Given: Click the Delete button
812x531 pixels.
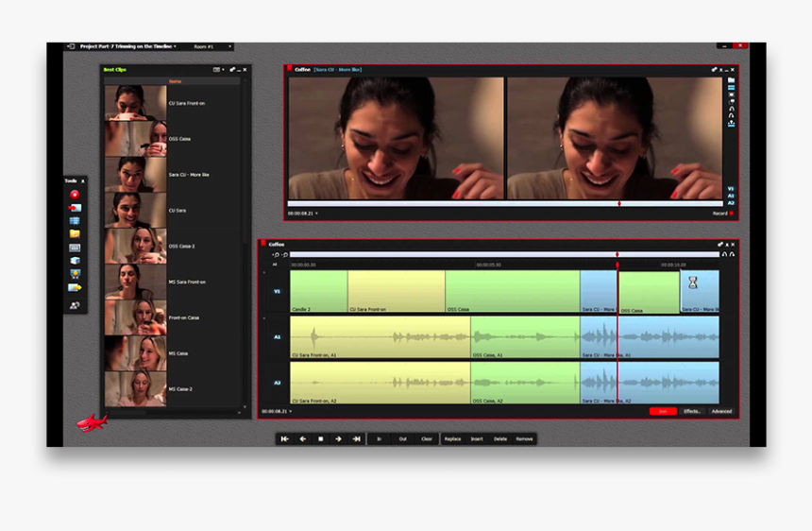Looking at the screenshot, I should [500, 438].
